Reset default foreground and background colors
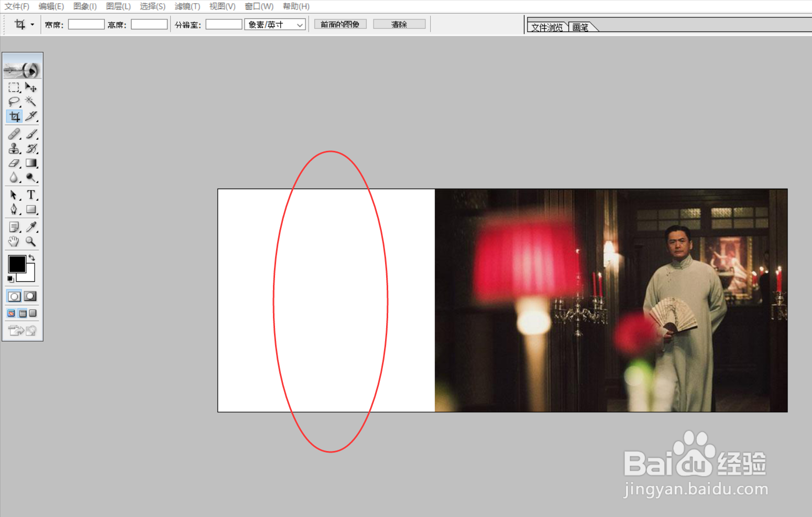Viewport: 812px width, 517px height. click(10, 279)
